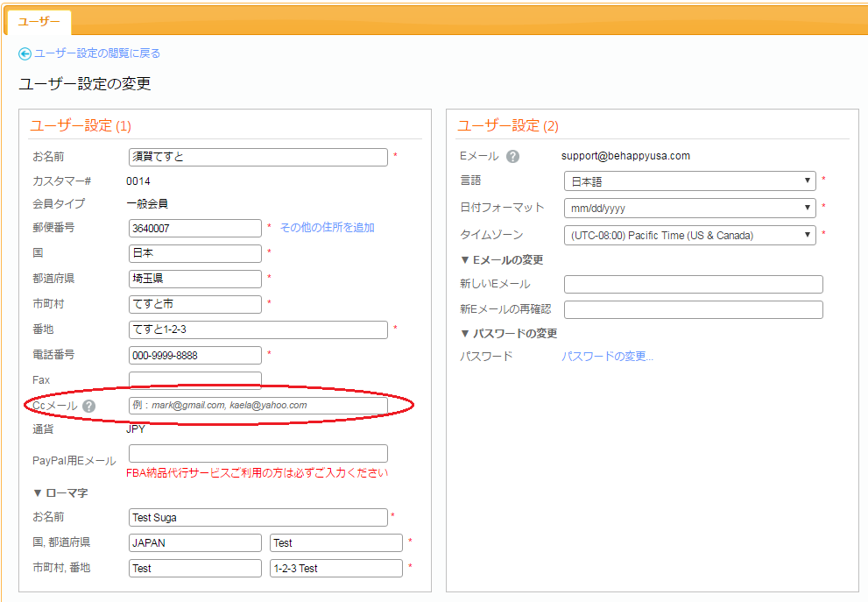Select the ユーザー tab
Viewport: 868px width, 602px height.
tap(39, 22)
